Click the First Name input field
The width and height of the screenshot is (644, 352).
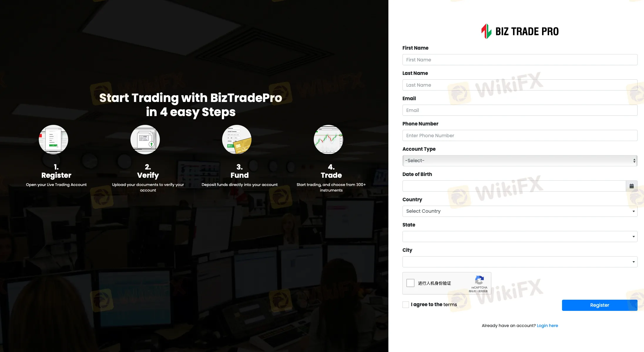520,59
